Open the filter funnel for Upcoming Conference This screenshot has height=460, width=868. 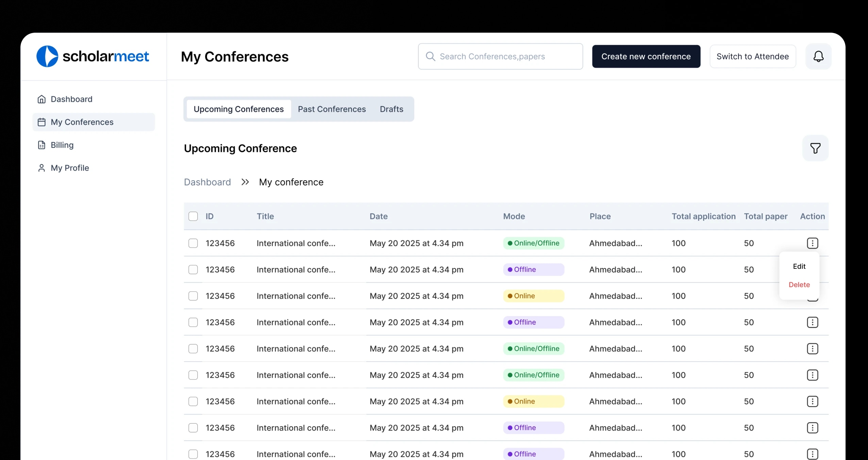point(815,148)
